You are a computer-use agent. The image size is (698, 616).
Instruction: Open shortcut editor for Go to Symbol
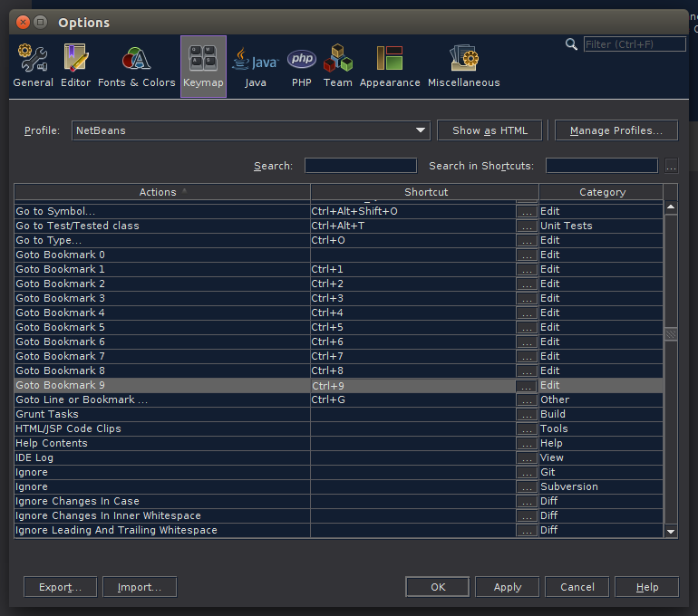point(527,212)
